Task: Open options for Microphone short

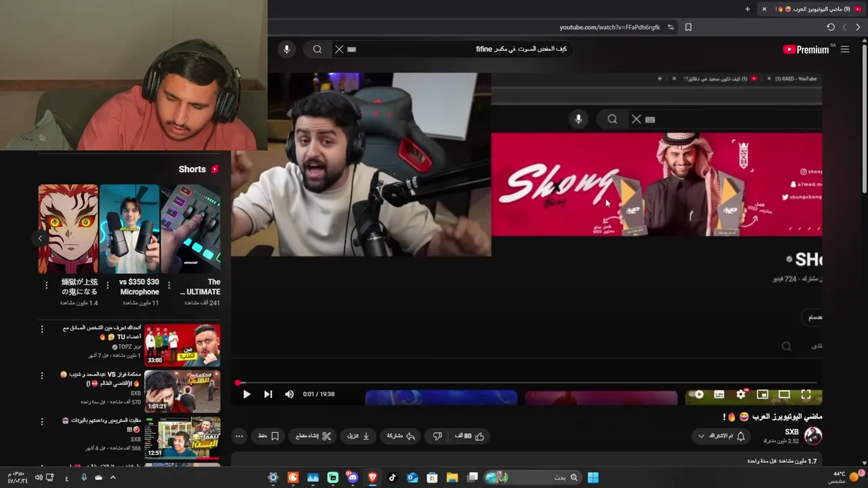Action: point(107,285)
